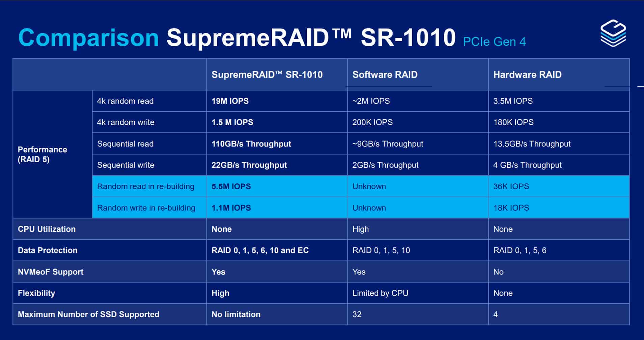This screenshot has width=644, height=340.
Task: Click the 'NVMeoF Support' row label
Action: pos(51,272)
